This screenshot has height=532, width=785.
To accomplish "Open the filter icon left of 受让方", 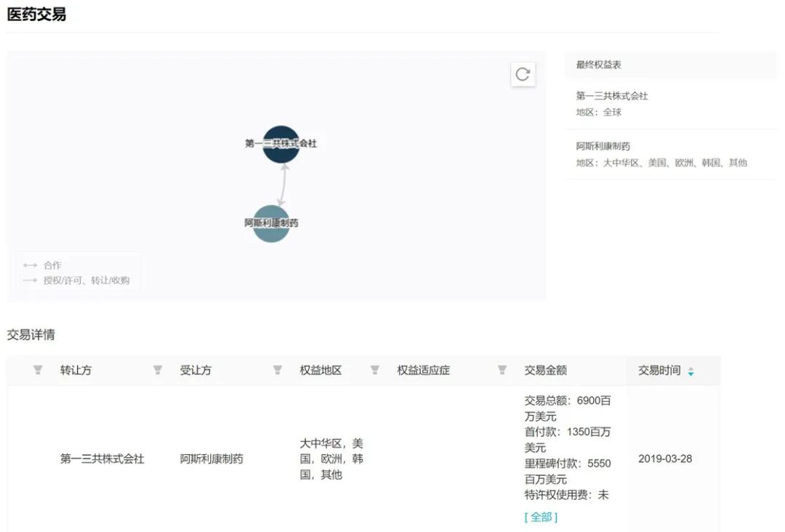I will (x=158, y=371).
